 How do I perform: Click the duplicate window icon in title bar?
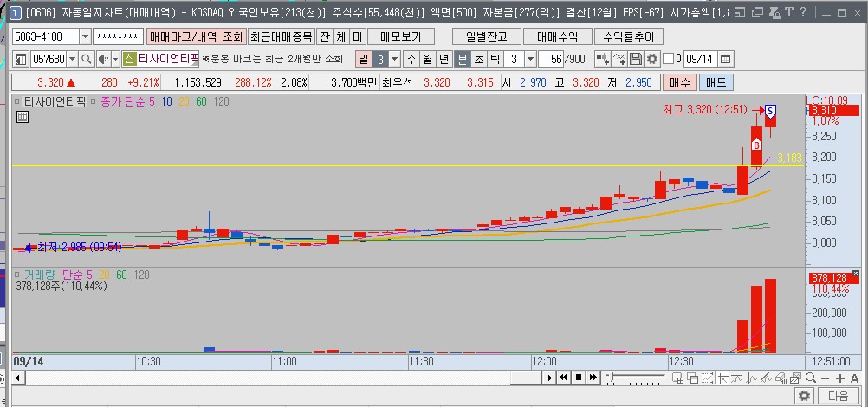point(758,12)
